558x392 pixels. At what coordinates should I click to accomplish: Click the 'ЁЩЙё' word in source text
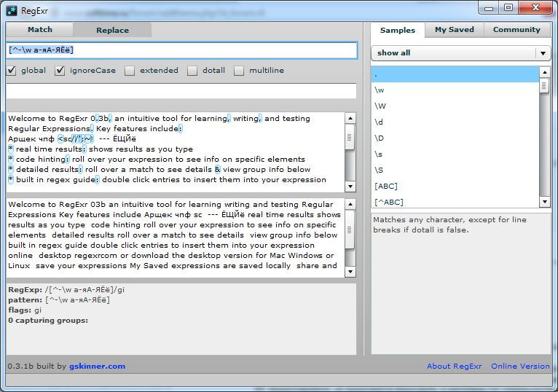[x=124, y=138]
